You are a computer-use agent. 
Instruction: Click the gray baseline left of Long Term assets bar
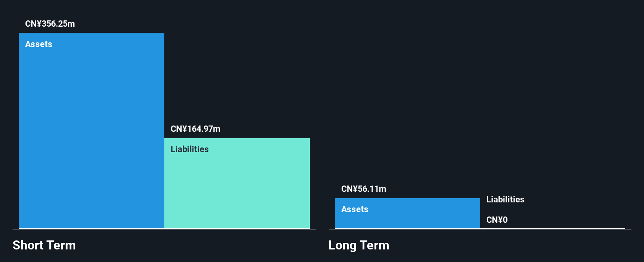tap(331, 229)
